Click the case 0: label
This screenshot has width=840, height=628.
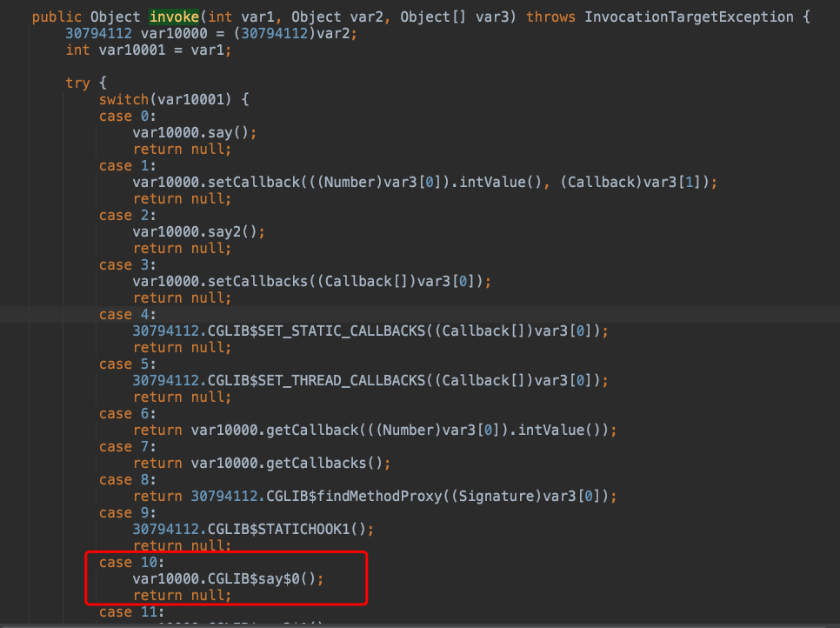128,117
